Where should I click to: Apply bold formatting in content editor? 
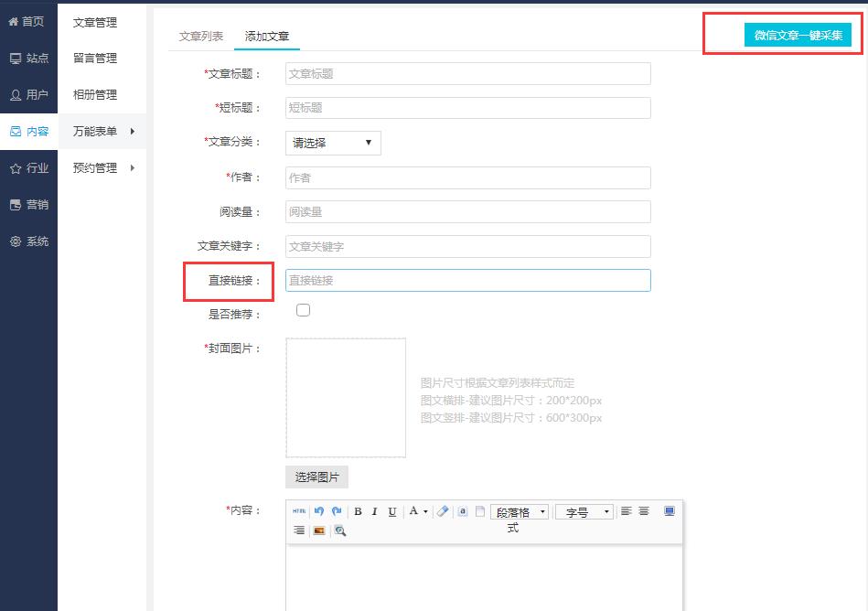(359, 511)
